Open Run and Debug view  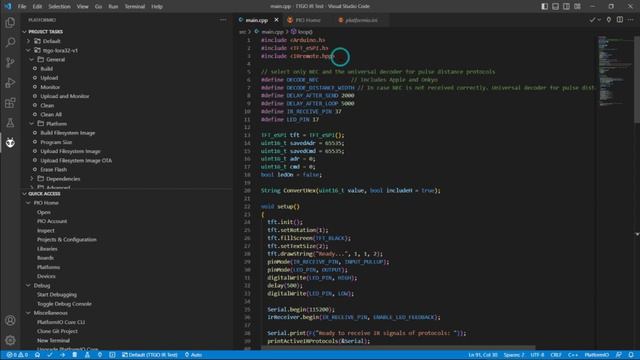(10, 82)
